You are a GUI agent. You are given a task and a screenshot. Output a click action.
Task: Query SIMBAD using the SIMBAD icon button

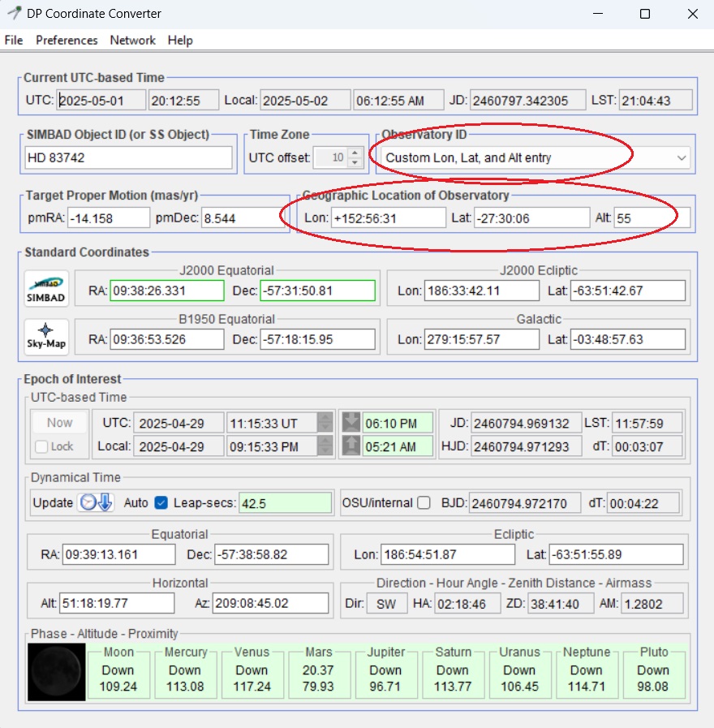pos(46,289)
